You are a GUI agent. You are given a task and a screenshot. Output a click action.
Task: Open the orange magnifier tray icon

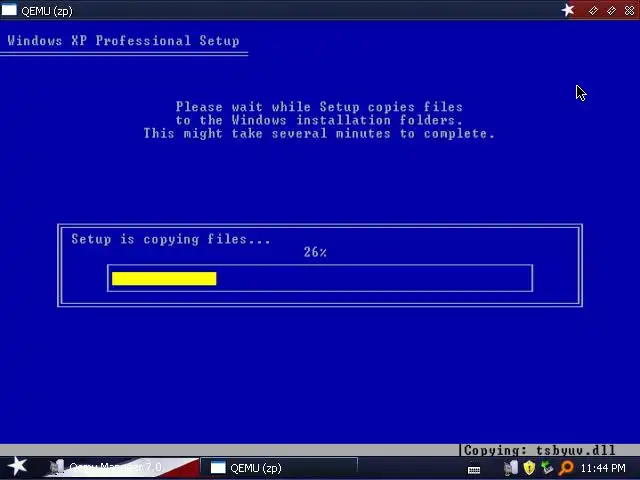point(566,468)
